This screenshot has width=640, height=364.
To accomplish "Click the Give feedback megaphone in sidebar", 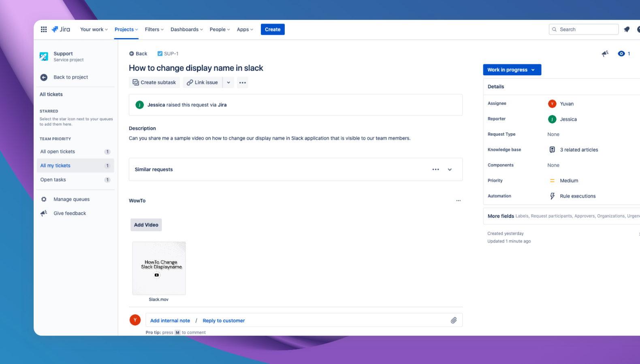I will click(x=44, y=213).
